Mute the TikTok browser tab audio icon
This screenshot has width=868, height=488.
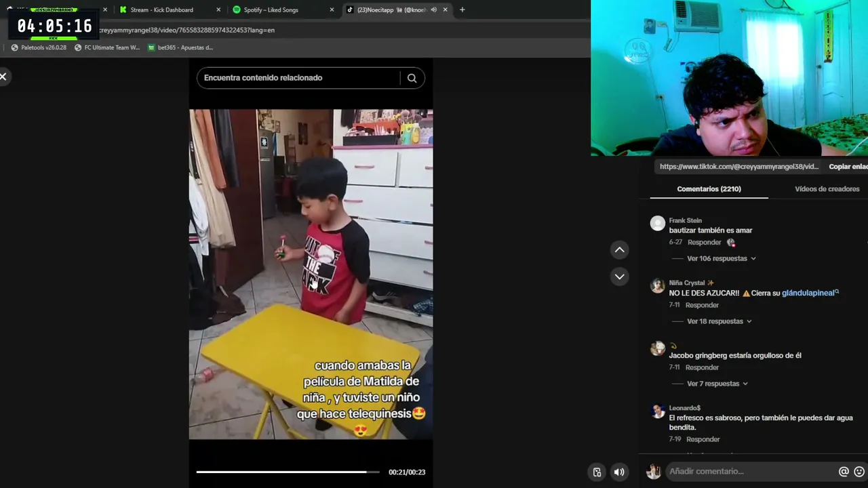[x=433, y=9]
